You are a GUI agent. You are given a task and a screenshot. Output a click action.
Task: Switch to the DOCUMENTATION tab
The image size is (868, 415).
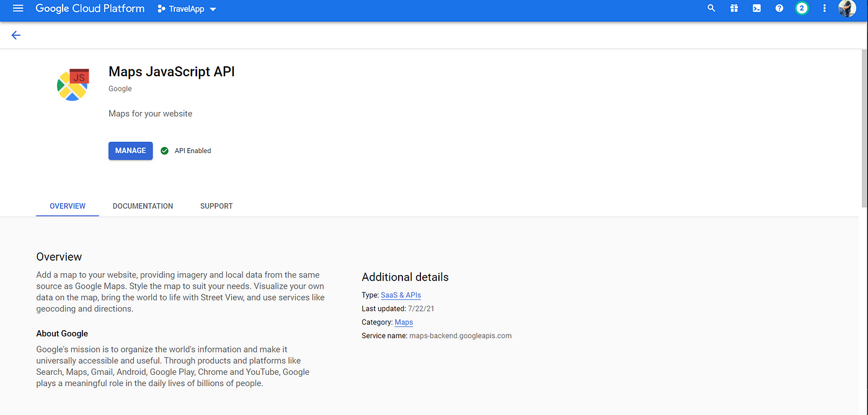[143, 206]
